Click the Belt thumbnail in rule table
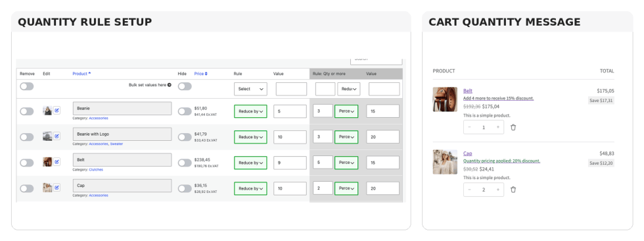This screenshot has height=241, width=644. tap(47, 162)
